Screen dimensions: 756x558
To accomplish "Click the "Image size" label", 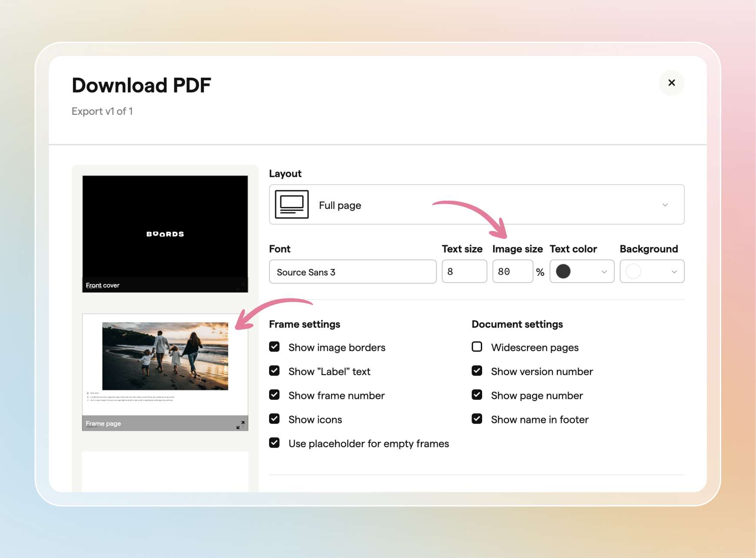I will [517, 249].
